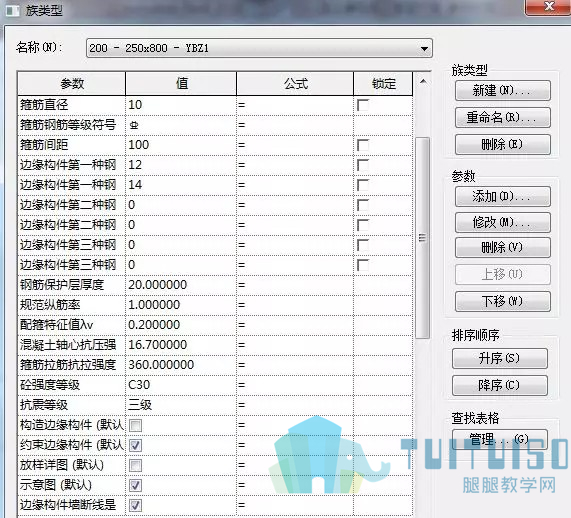The image size is (571, 518).
Task: Select the 箍筋间距 value cell 100
Action: tap(181, 145)
